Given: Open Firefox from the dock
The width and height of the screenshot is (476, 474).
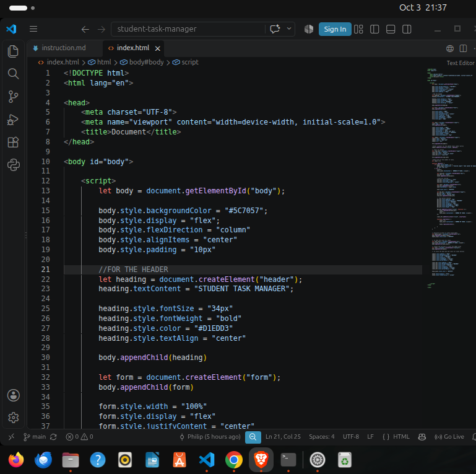Looking at the screenshot, I should tap(16, 460).
